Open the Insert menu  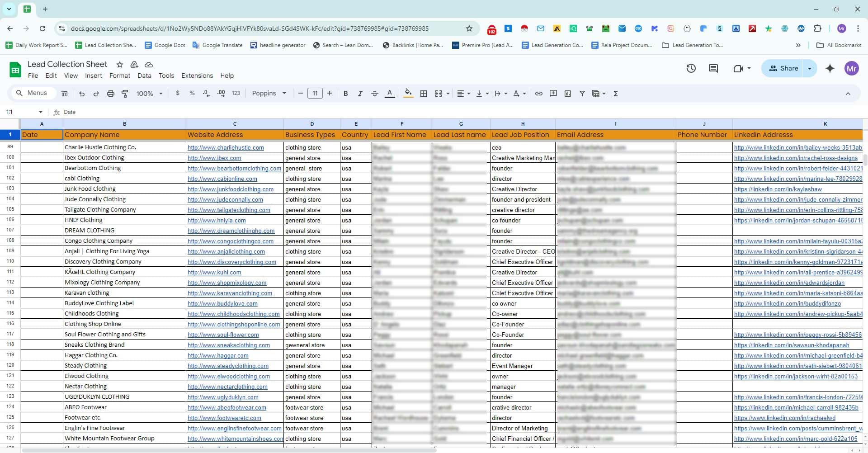[x=94, y=75]
